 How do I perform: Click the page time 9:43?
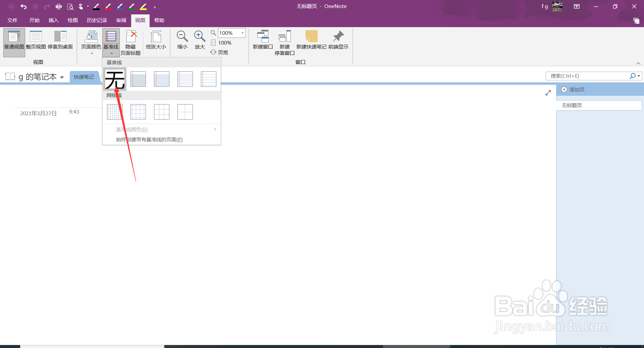coord(74,112)
